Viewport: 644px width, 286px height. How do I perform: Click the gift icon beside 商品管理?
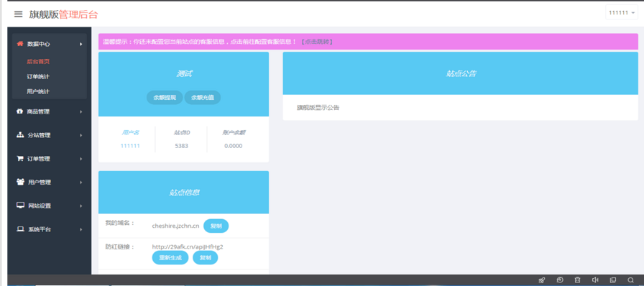click(x=19, y=111)
